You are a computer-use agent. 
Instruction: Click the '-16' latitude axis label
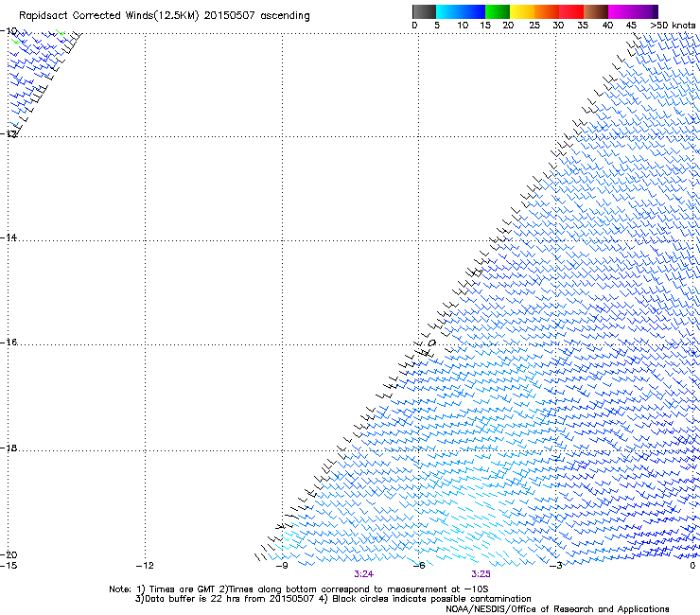tap(9, 343)
